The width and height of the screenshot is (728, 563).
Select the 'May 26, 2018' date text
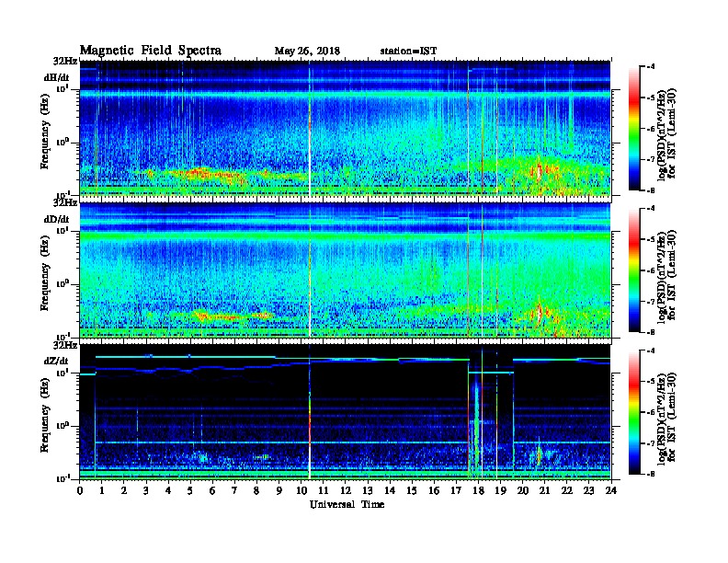tap(307, 52)
